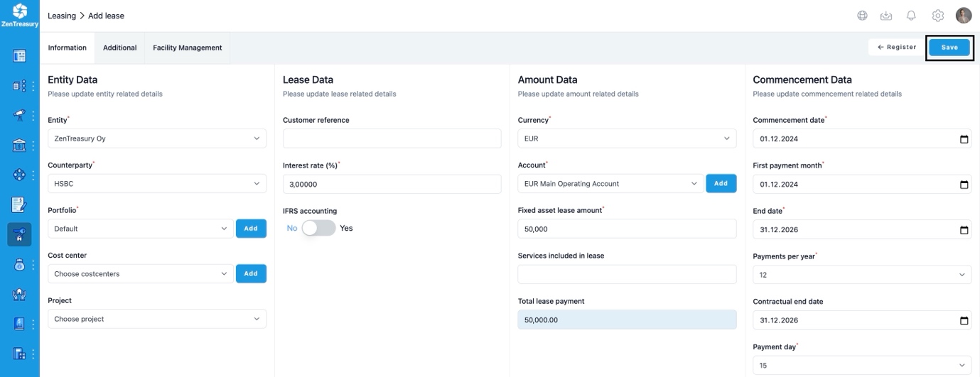The image size is (980, 377).
Task: Switch to the Facility Management tab
Action: pos(188,48)
